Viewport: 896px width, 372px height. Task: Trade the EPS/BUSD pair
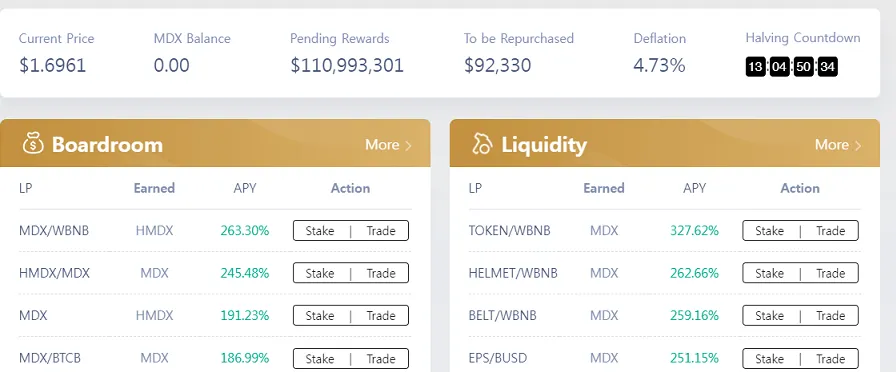click(830, 358)
